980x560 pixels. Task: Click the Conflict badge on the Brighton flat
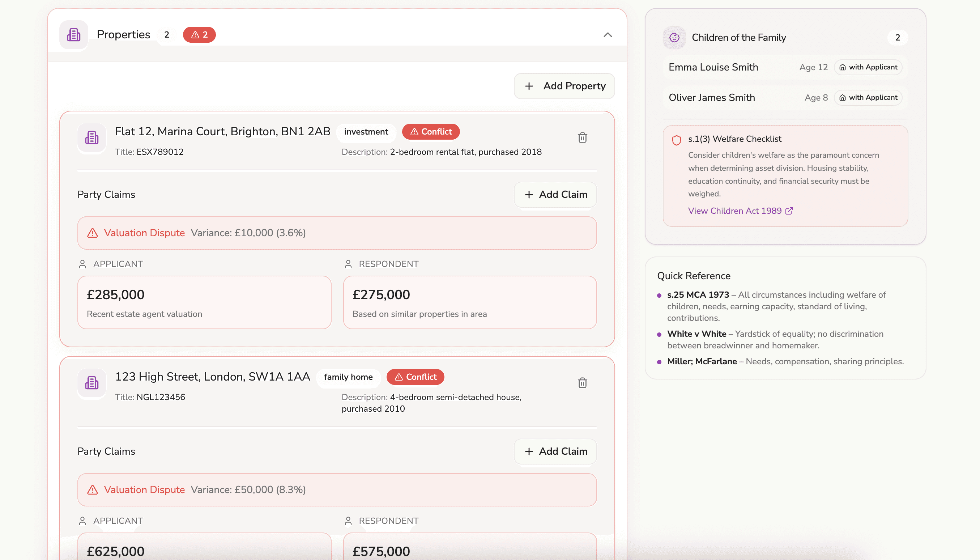pos(431,132)
